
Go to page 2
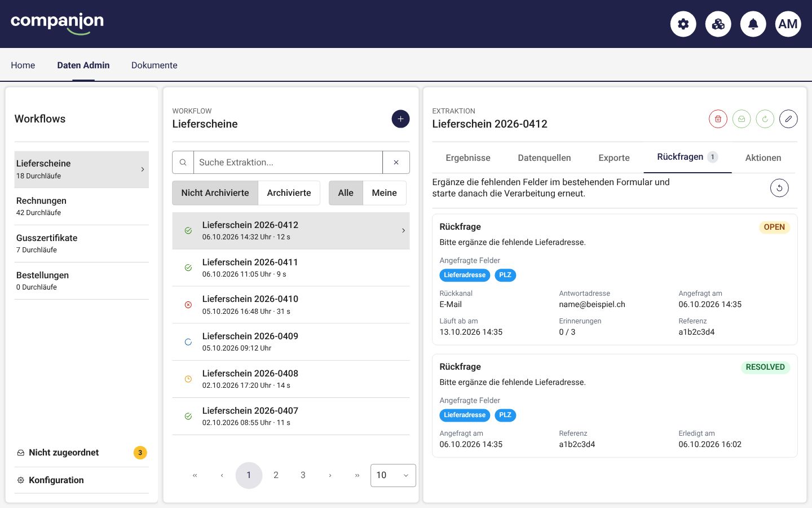276,475
